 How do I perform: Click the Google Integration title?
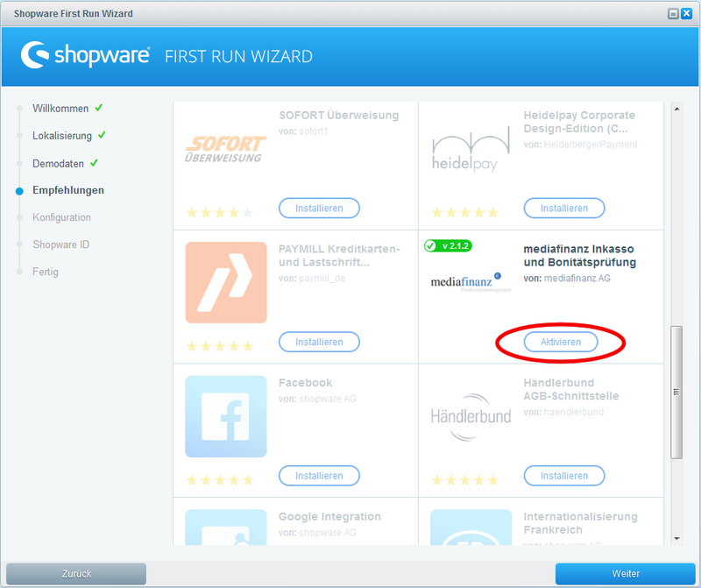330,516
